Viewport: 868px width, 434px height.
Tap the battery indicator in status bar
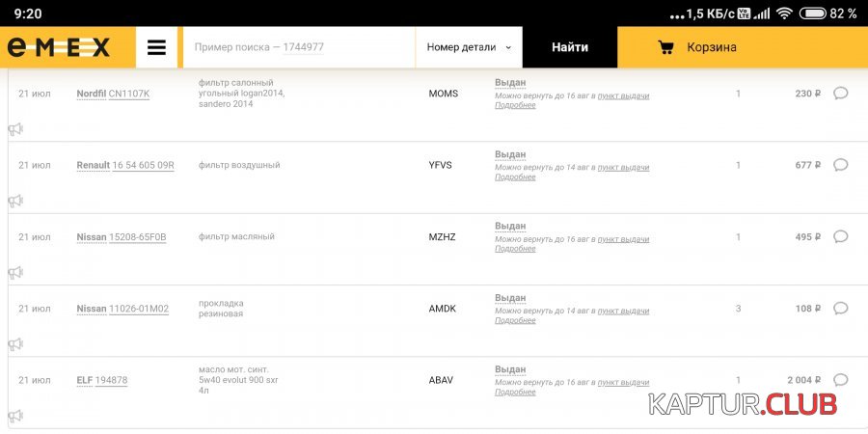(813, 14)
